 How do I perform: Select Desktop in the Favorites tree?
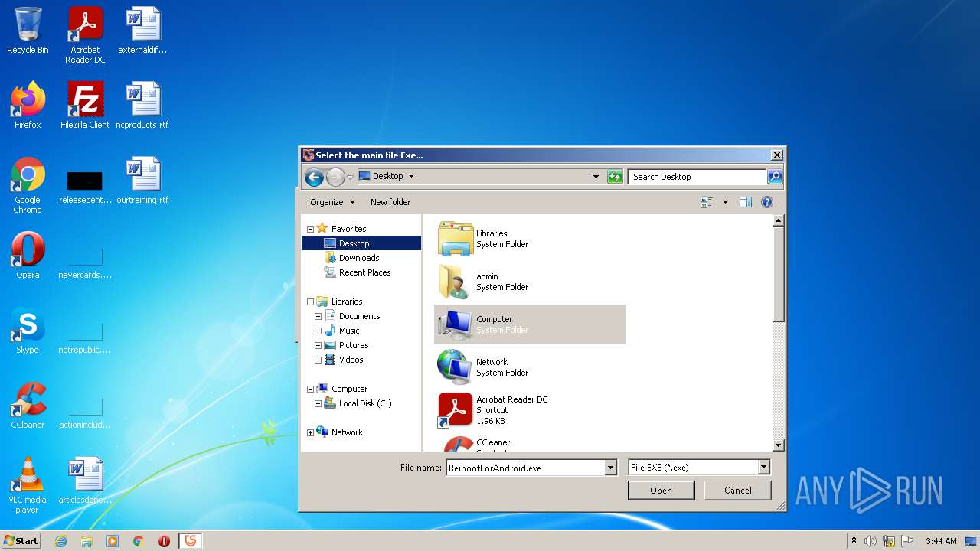point(361,243)
